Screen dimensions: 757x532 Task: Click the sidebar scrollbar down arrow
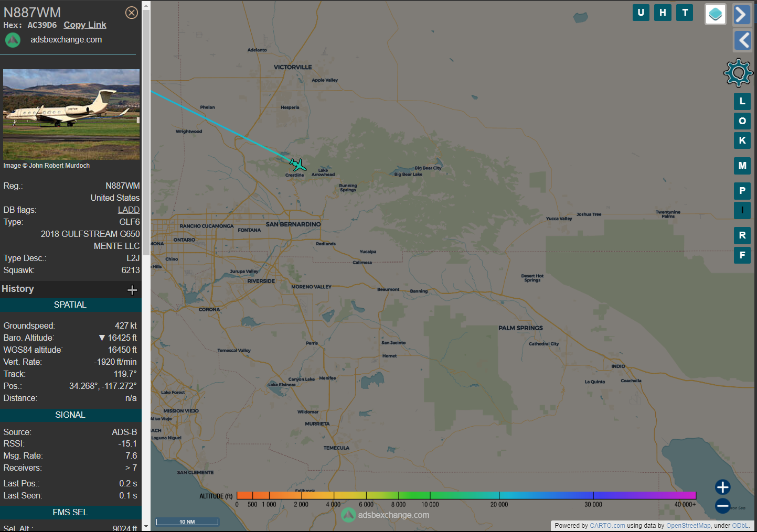pos(146,526)
